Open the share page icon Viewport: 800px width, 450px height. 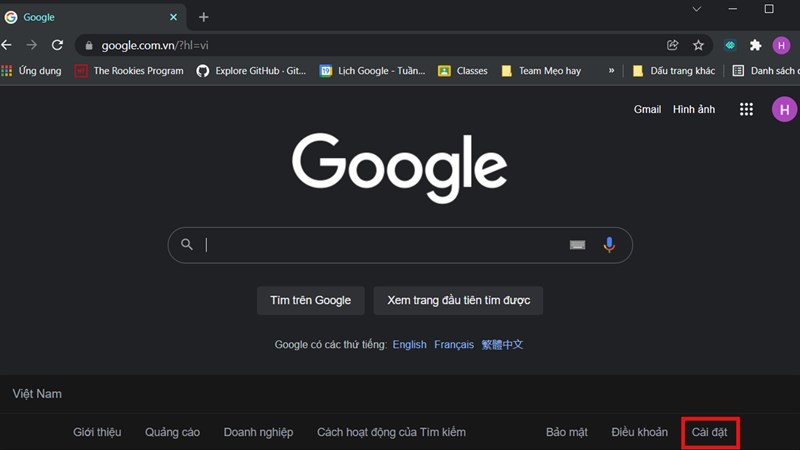(x=673, y=45)
